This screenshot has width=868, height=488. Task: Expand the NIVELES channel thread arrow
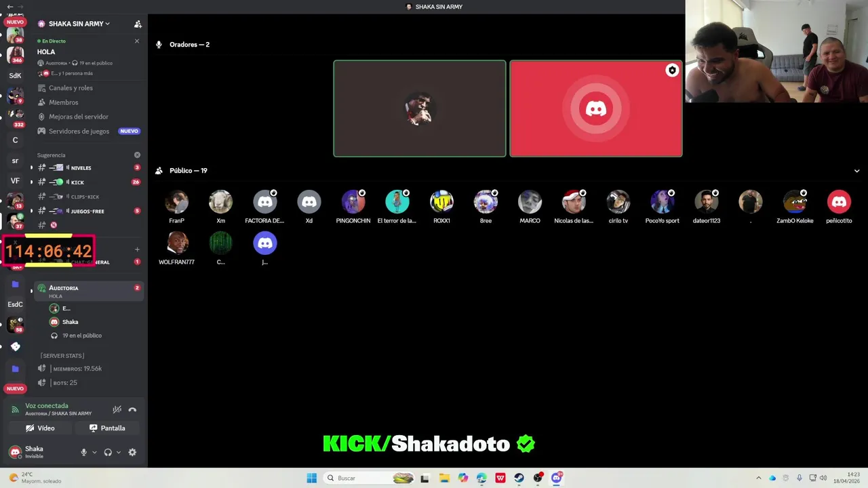[31, 168]
